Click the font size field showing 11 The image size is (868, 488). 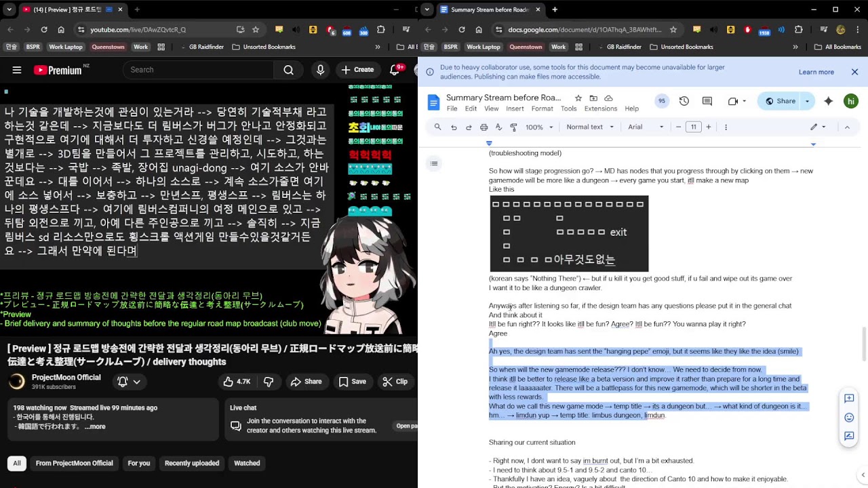coord(693,127)
